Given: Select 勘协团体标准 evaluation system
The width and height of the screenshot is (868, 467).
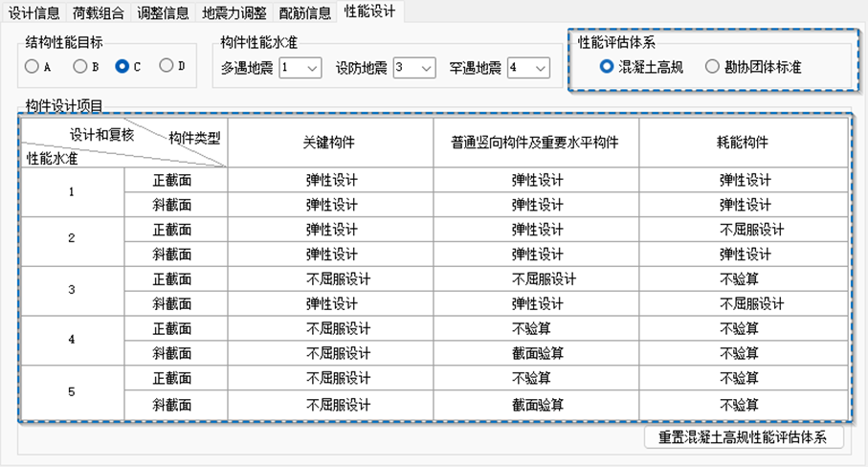Looking at the screenshot, I should (x=712, y=67).
